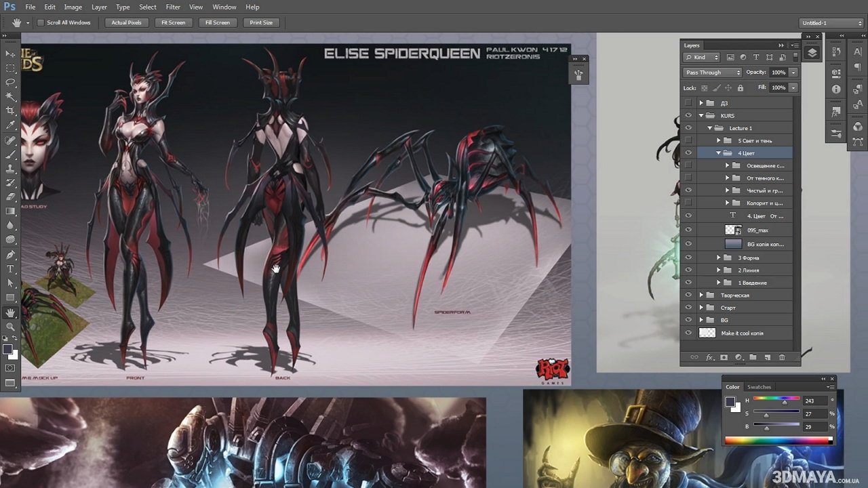Hide the 'Make it cool копія' layer
Image resolution: width=868 pixels, height=488 pixels.
pos(688,333)
